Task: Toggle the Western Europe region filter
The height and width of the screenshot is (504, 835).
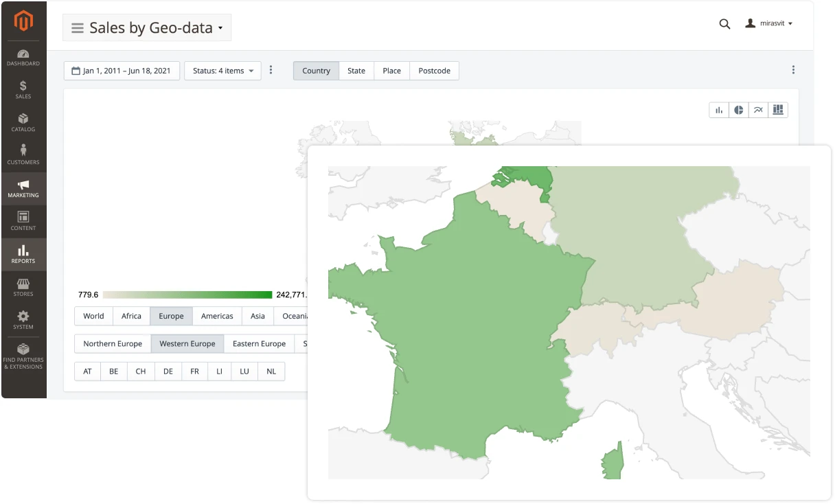Action: click(x=187, y=343)
